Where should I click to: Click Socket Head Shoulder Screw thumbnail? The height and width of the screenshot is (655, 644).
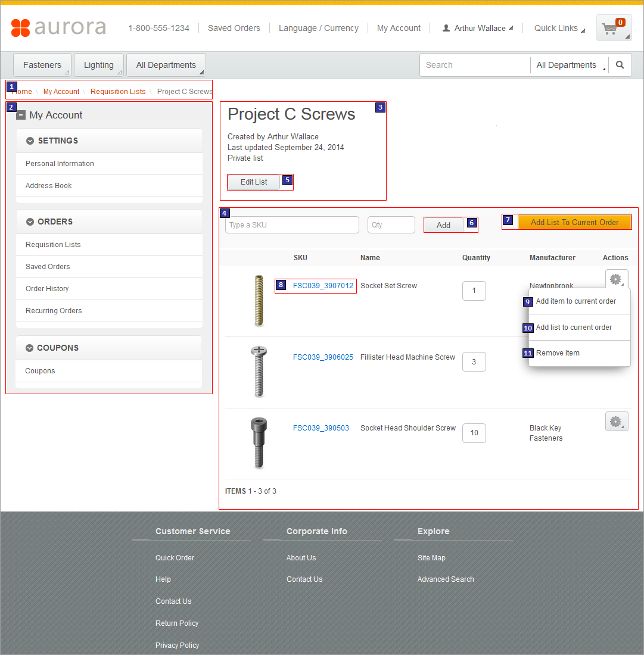click(259, 443)
